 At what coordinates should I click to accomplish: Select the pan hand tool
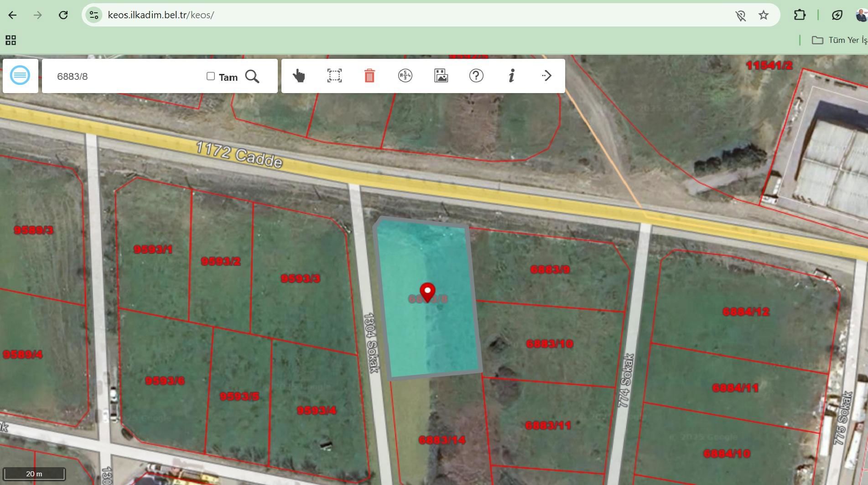(299, 76)
